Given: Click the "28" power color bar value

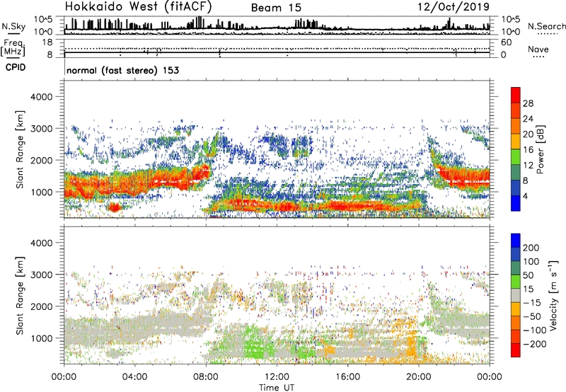Looking at the screenshot, I should [x=528, y=103].
